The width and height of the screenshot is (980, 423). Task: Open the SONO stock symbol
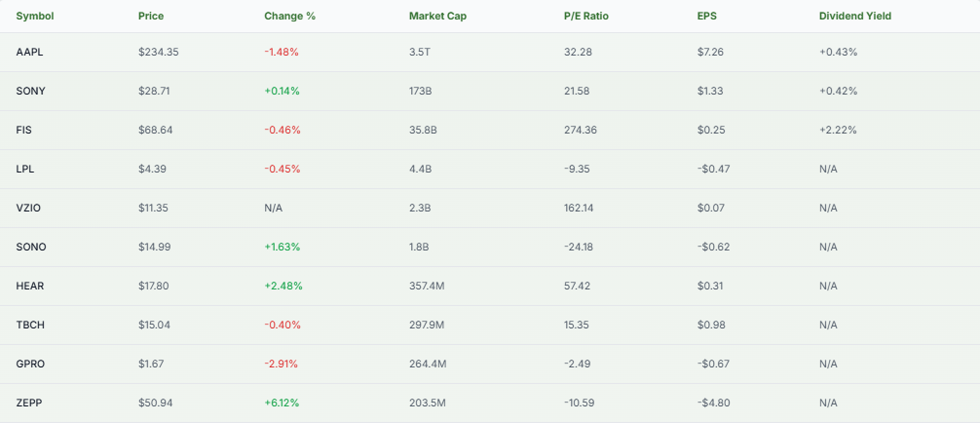click(31, 247)
